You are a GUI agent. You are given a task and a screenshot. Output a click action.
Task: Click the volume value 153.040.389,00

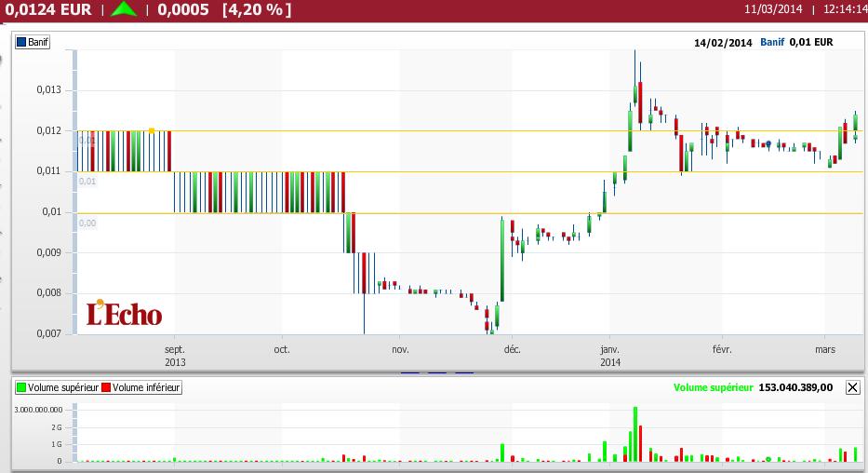coord(795,387)
